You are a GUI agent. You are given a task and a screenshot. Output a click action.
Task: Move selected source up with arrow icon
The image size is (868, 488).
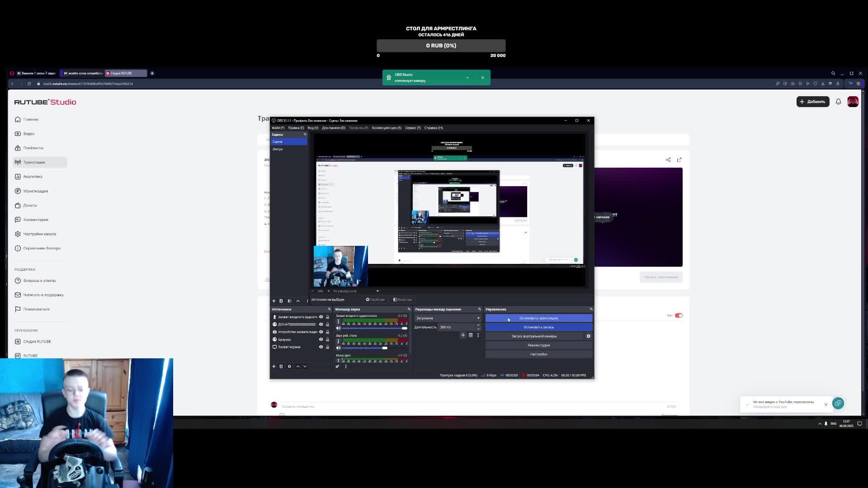297,366
